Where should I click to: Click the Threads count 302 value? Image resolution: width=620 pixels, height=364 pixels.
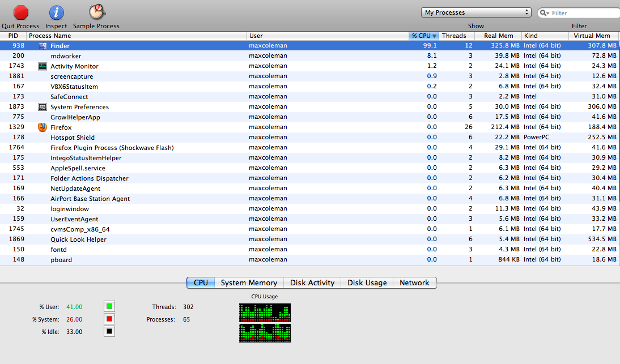(188, 307)
